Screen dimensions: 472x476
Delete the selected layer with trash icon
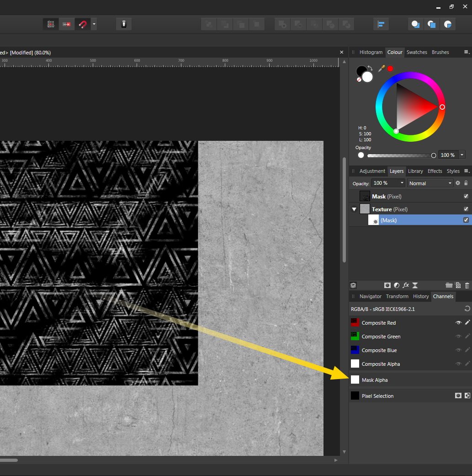pos(467,285)
